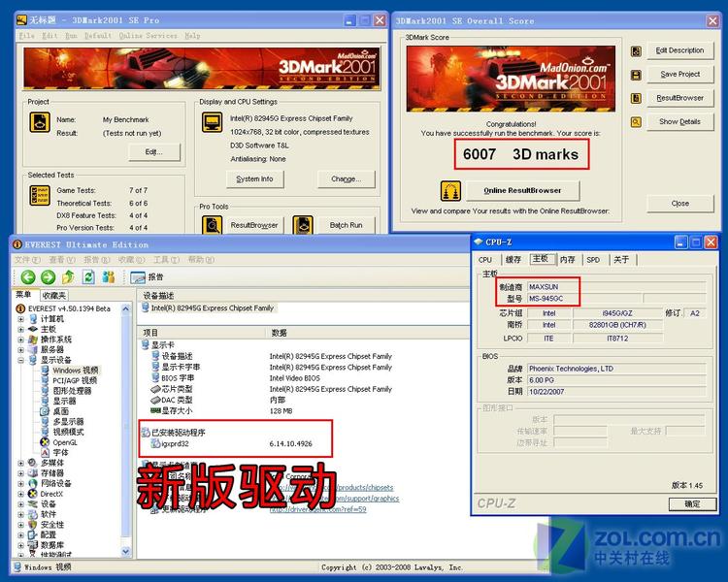Expand the 多媒体 node in tree
Image resolution: width=728 pixels, height=582 pixels.
[21, 464]
